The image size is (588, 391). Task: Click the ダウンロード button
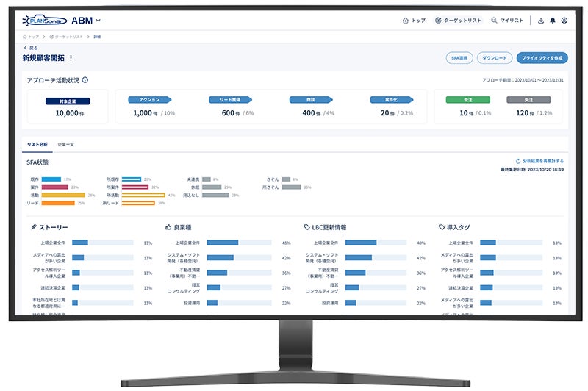tap(494, 58)
